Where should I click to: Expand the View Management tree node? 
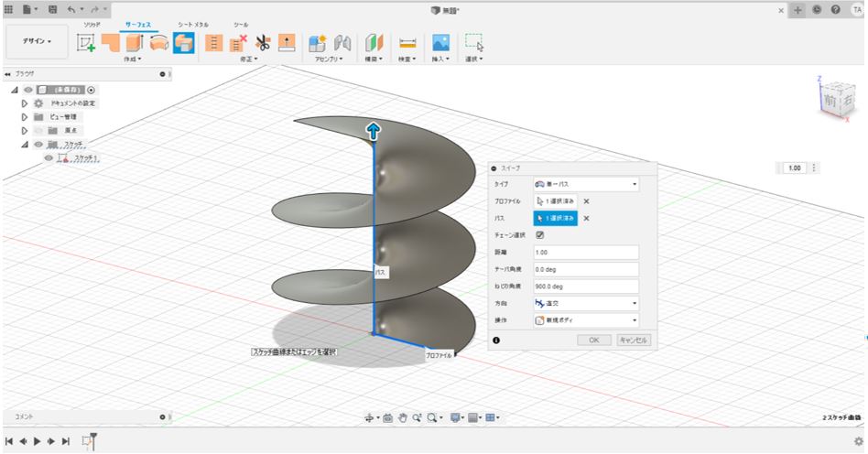tap(25, 117)
